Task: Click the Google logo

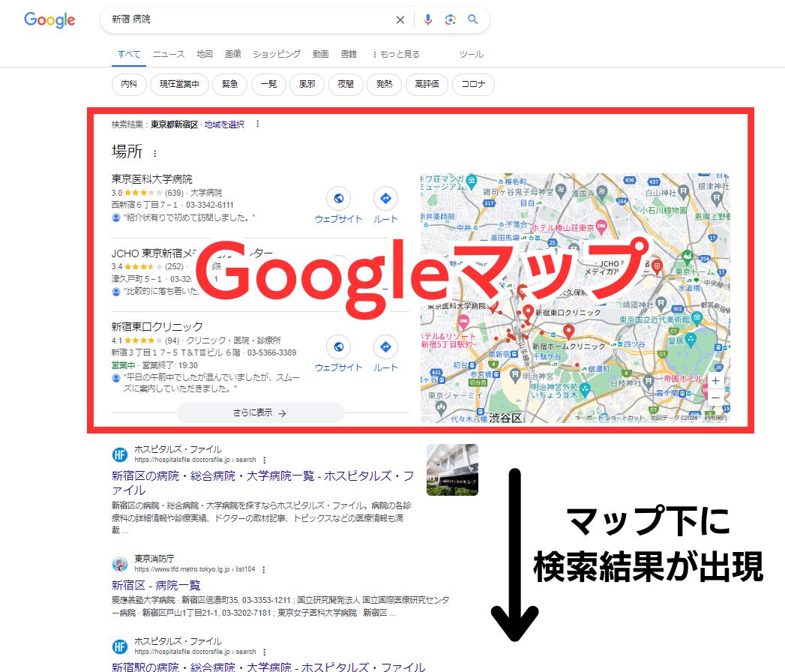Action: click(49, 19)
